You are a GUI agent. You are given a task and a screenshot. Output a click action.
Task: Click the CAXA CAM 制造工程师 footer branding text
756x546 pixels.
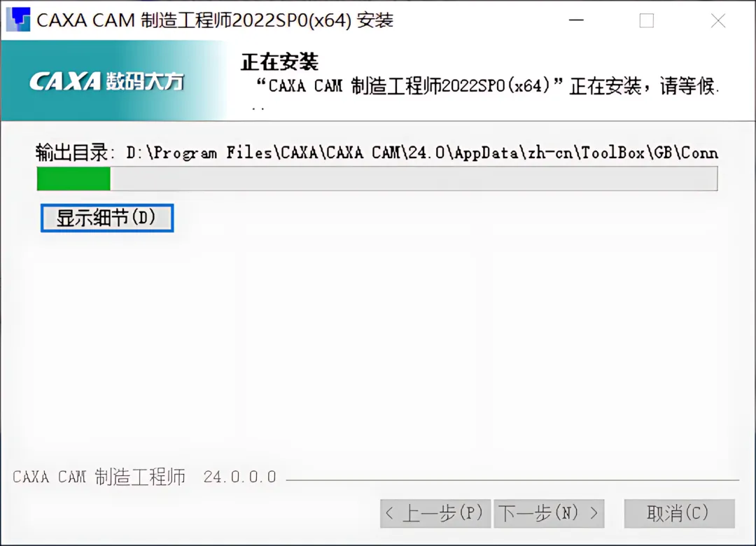point(99,477)
